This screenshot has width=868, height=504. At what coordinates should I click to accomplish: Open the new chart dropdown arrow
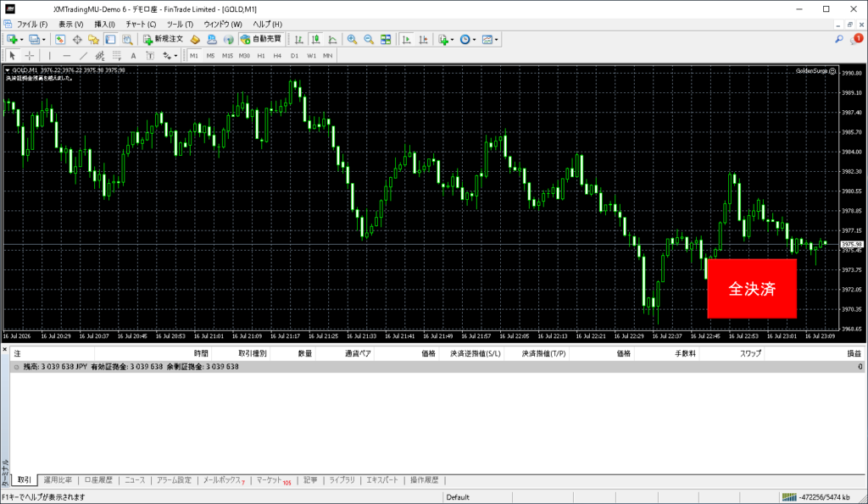21,40
